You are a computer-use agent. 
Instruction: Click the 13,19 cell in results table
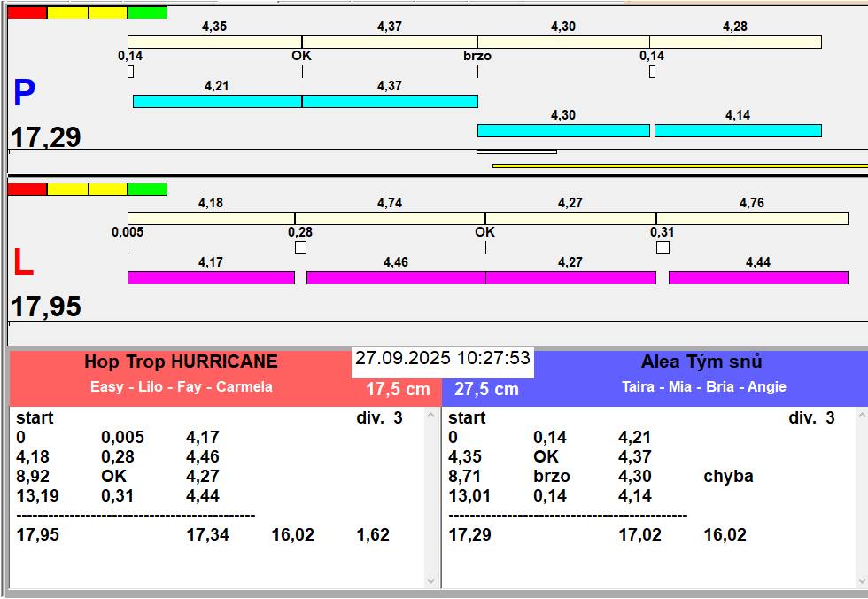pyautogui.click(x=37, y=495)
